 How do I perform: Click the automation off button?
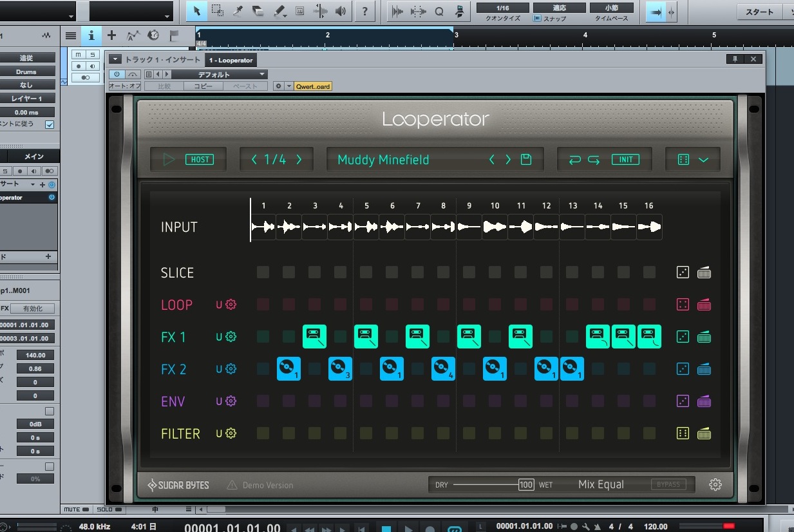click(124, 86)
